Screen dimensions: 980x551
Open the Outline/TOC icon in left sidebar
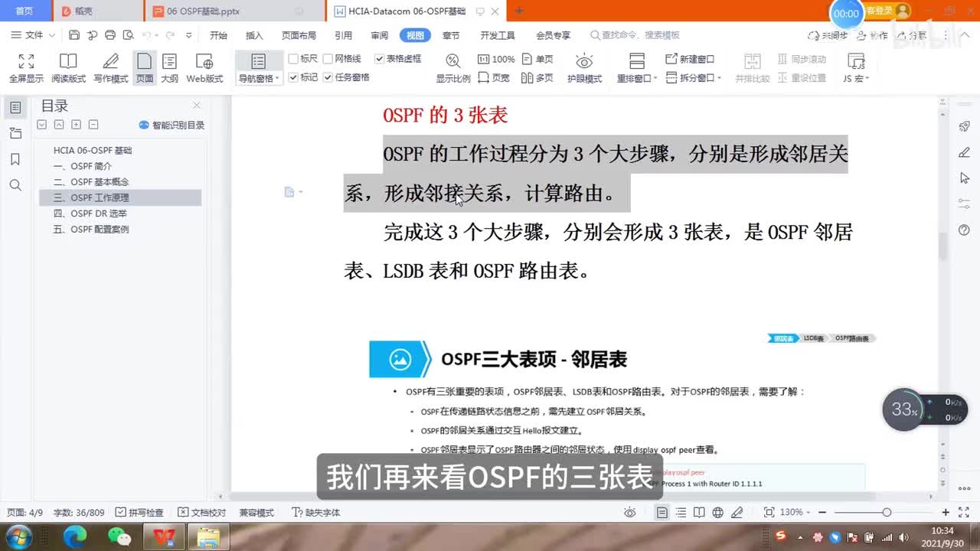15,107
